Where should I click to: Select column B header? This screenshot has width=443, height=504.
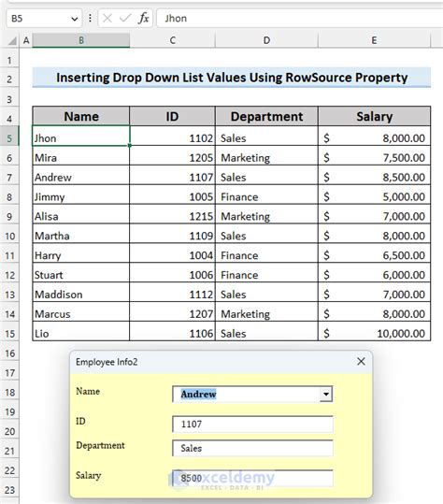tap(81, 40)
